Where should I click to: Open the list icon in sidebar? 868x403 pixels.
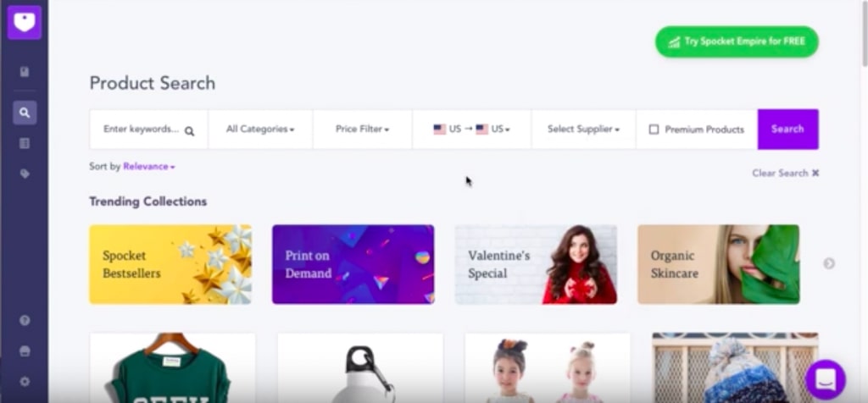pyautogui.click(x=25, y=143)
